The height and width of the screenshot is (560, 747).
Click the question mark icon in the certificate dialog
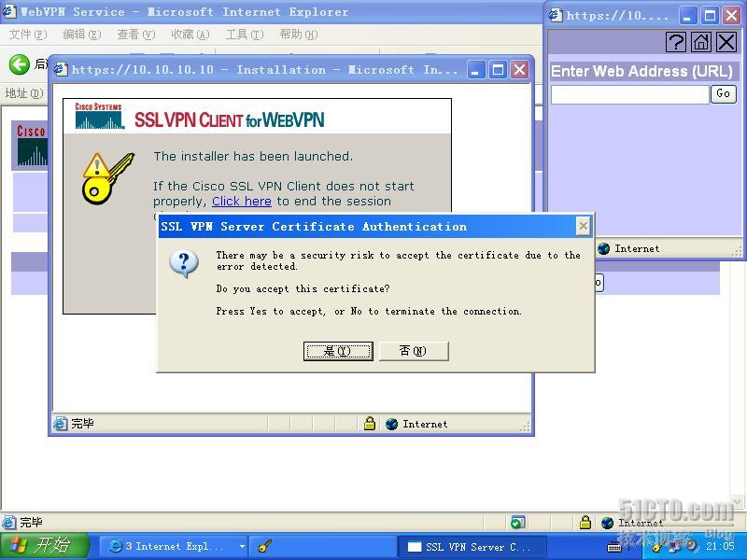pos(184,264)
